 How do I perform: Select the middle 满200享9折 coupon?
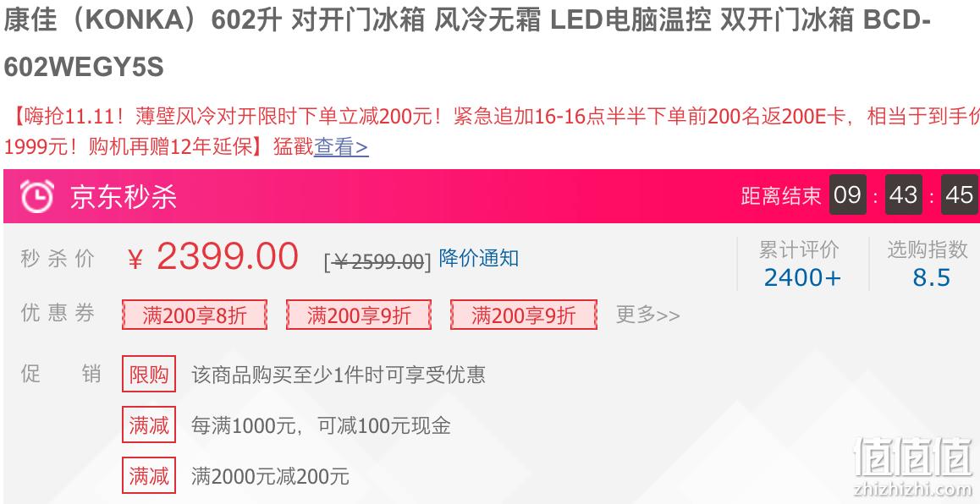tap(359, 315)
